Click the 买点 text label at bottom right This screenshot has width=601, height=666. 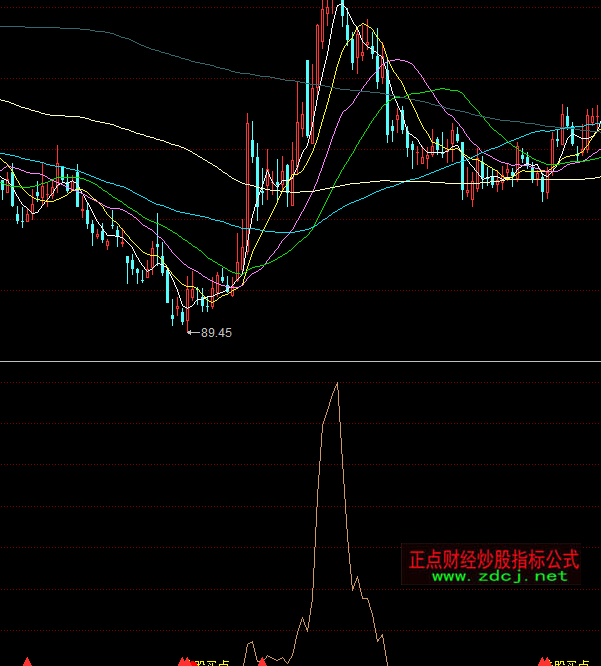(570, 662)
